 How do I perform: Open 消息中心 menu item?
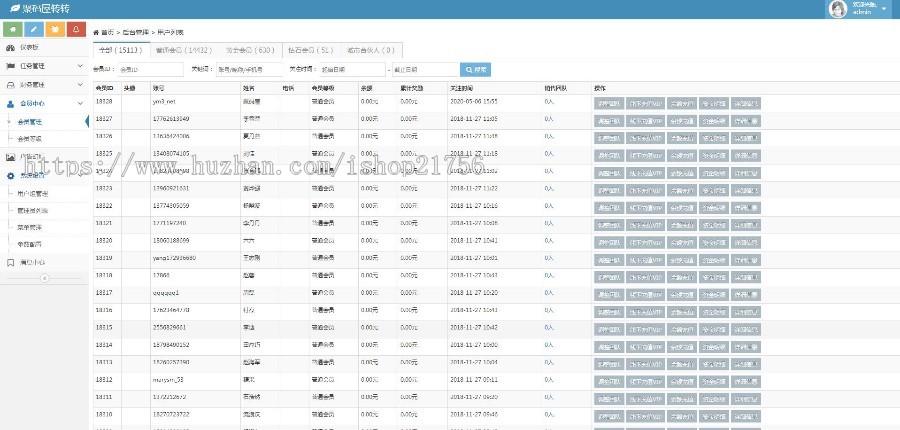tap(32, 262)
